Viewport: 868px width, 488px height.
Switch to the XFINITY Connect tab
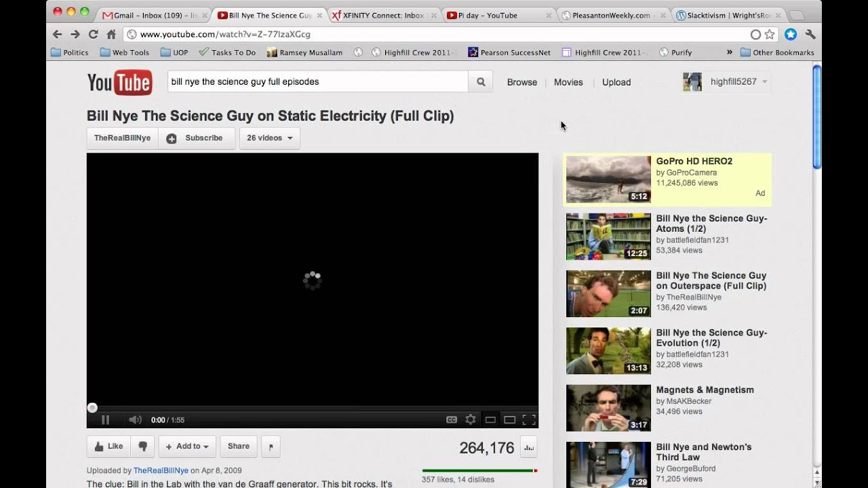pos(383,15)
